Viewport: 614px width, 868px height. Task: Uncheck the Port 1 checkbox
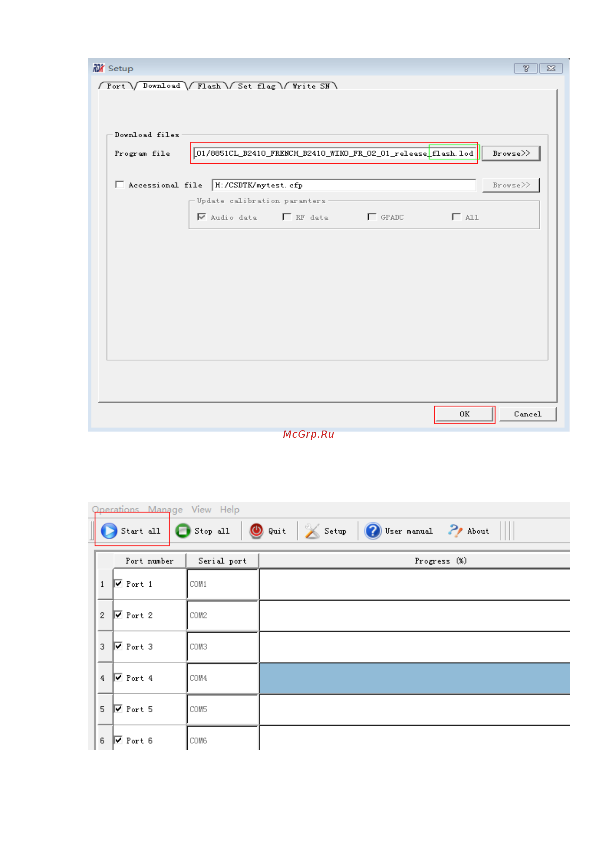tap(118, 583)
